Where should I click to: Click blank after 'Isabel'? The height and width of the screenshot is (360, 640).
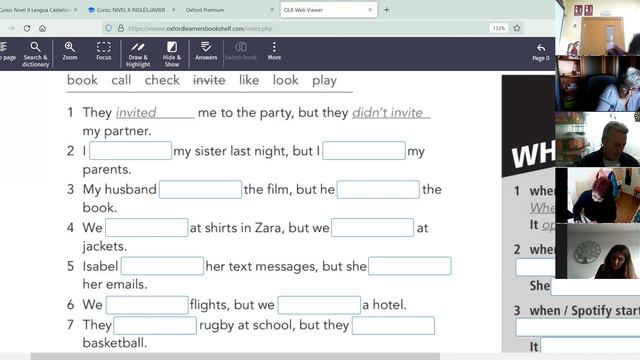point(162,266)
